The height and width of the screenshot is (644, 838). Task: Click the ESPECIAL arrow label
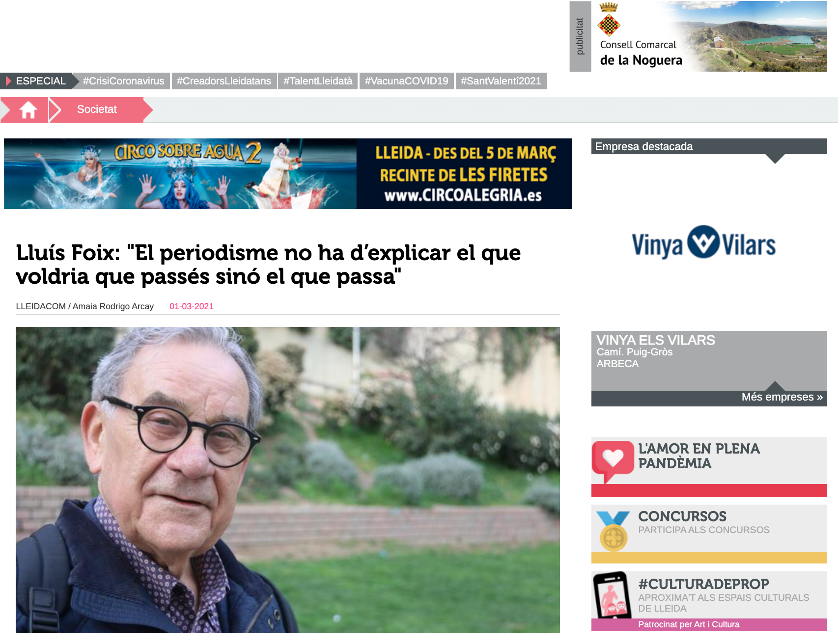coord(40,81)
